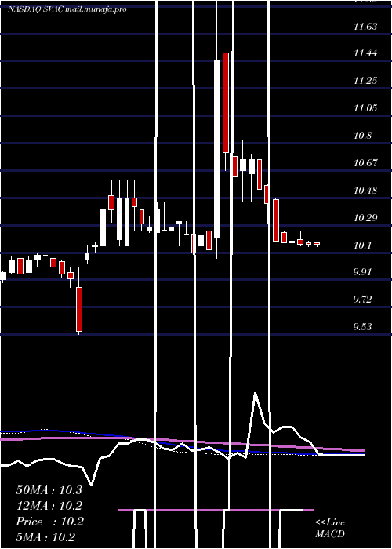392x549 pixels.
Task: Click the '50MA : 10.3' legend value
Action: coord(49,490)
